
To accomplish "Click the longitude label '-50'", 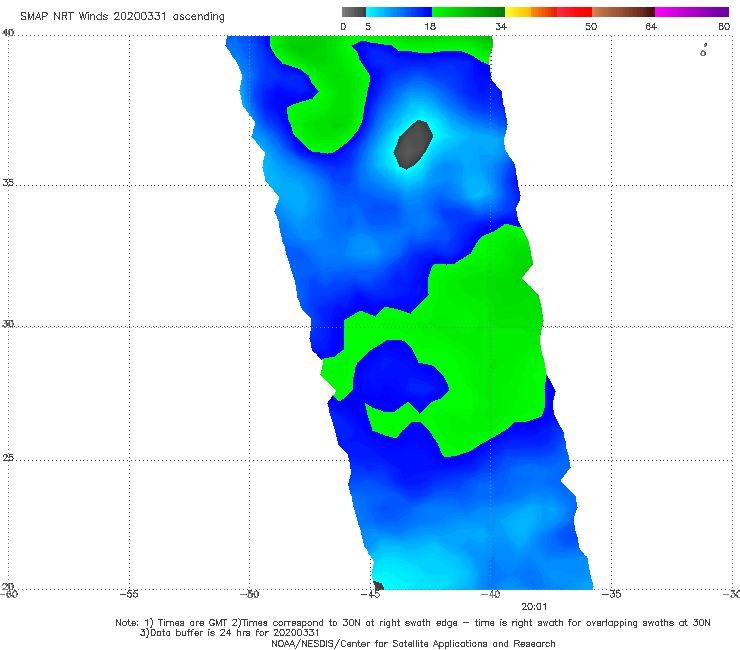I will tap(249, 594).
